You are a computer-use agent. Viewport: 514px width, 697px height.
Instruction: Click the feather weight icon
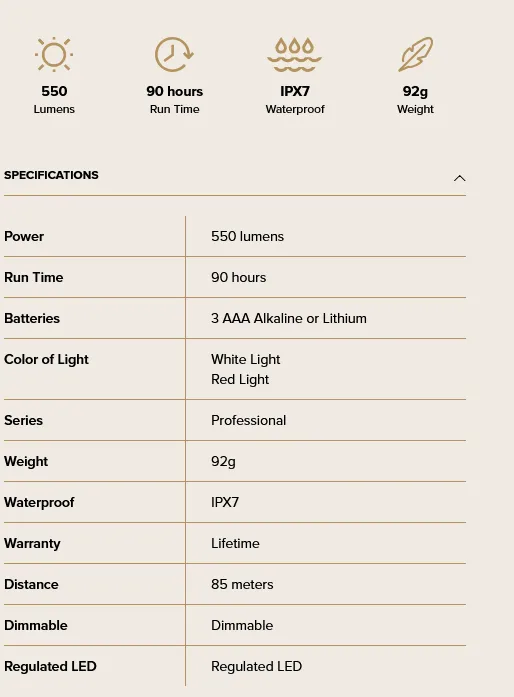point(415,54)
